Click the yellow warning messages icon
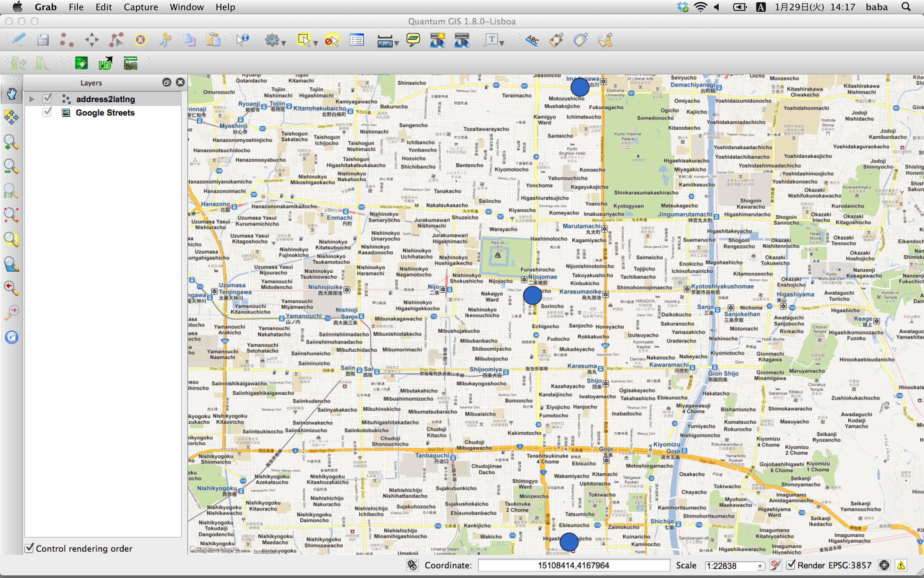This screenshot has width=924, height=578. tap(901, 565)
